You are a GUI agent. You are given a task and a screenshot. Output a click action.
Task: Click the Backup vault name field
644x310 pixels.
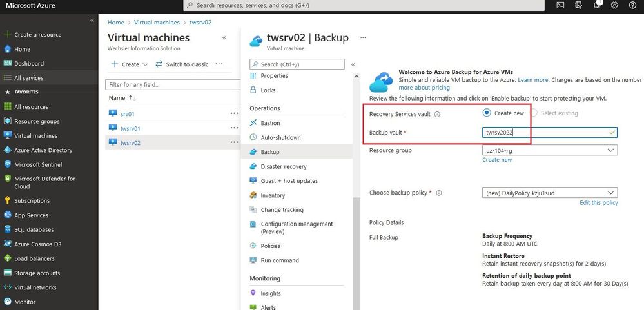point(549,133)
